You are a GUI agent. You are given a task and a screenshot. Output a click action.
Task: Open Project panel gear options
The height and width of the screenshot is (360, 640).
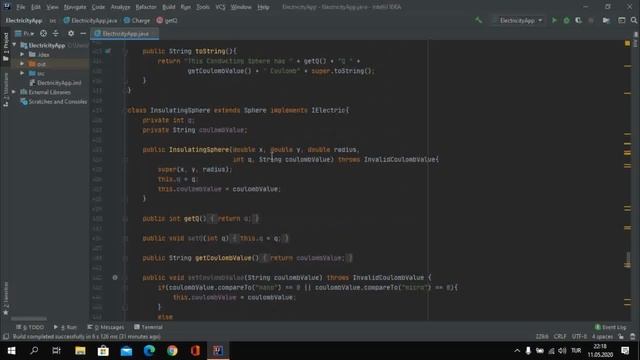pyautogui.click(x=71, y=33)
